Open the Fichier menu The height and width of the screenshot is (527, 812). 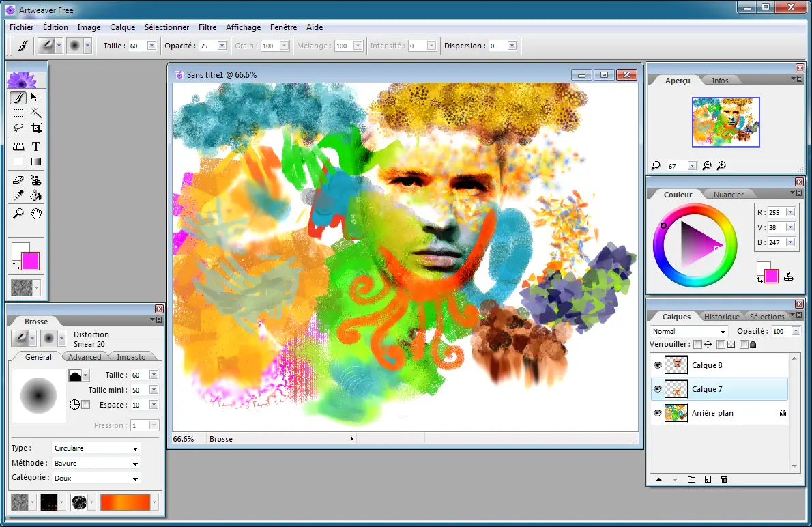21,27
